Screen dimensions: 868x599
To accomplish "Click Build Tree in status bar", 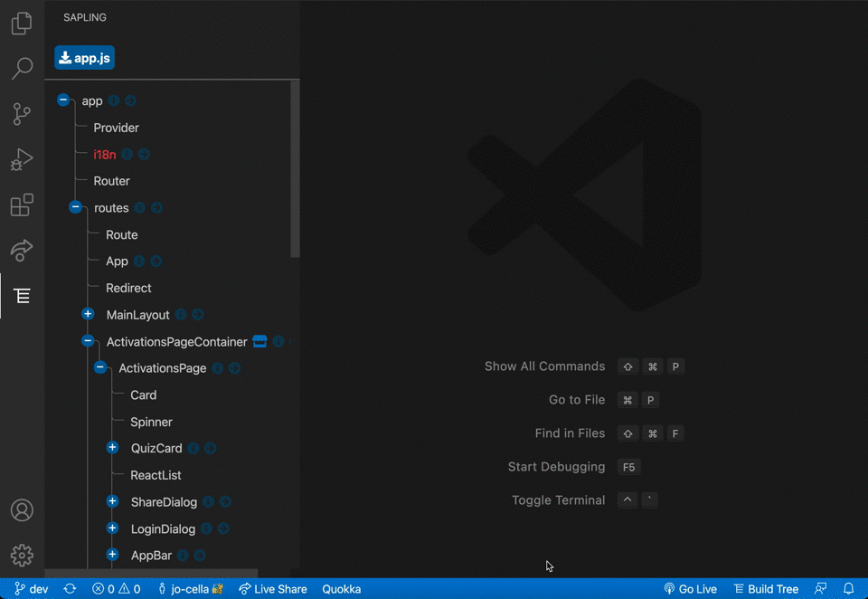I will (x=766, y=589).
